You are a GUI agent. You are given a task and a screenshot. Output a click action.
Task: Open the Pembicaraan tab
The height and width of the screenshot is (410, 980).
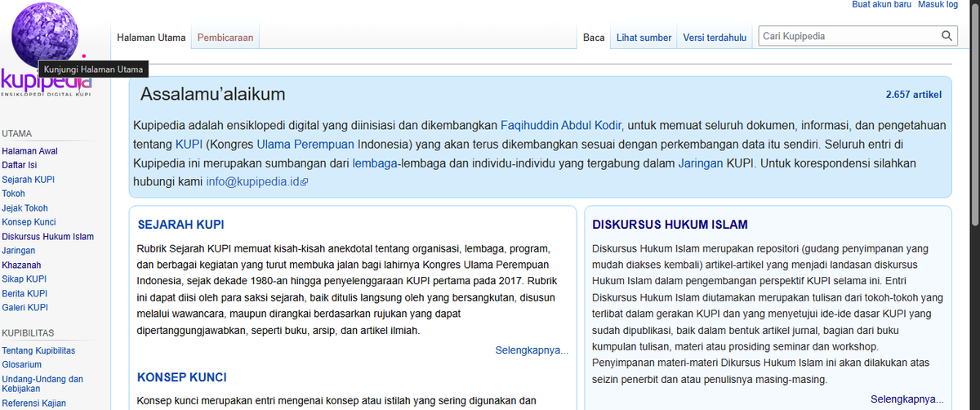pos(225,38)
